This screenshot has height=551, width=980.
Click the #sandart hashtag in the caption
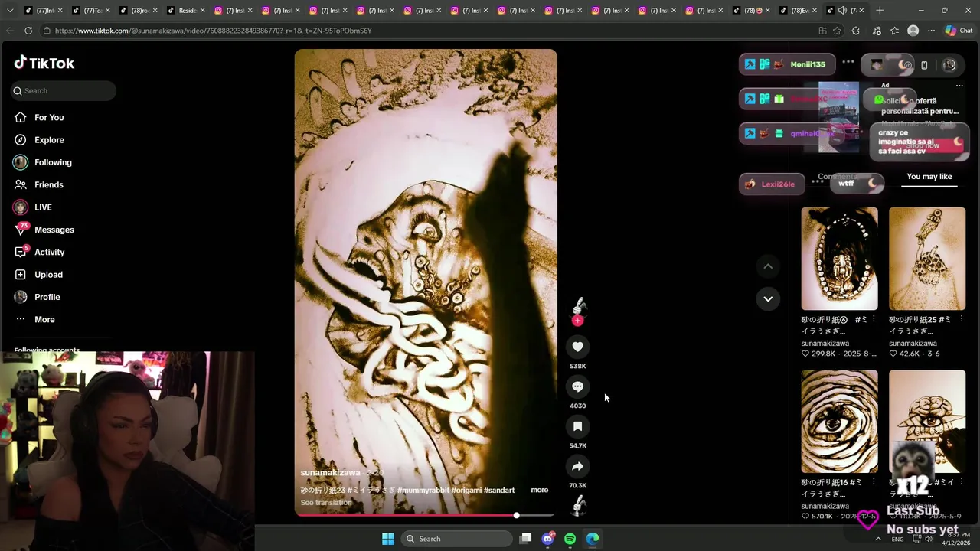coord(499,490)
